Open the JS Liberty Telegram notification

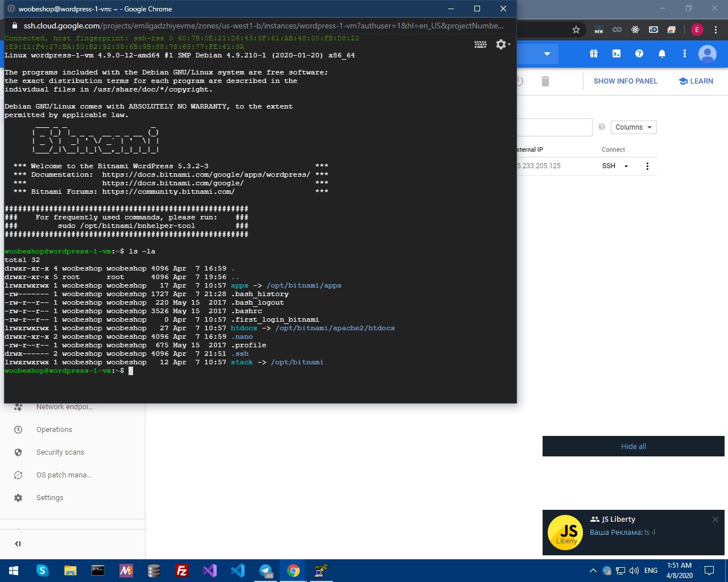coord(634,533)
